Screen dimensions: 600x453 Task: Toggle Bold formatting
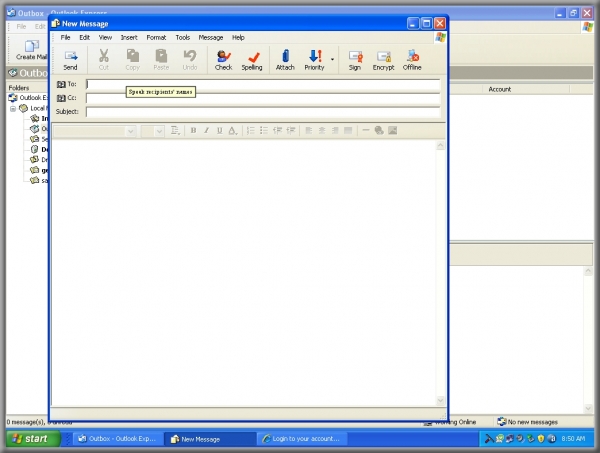(194, 131)
